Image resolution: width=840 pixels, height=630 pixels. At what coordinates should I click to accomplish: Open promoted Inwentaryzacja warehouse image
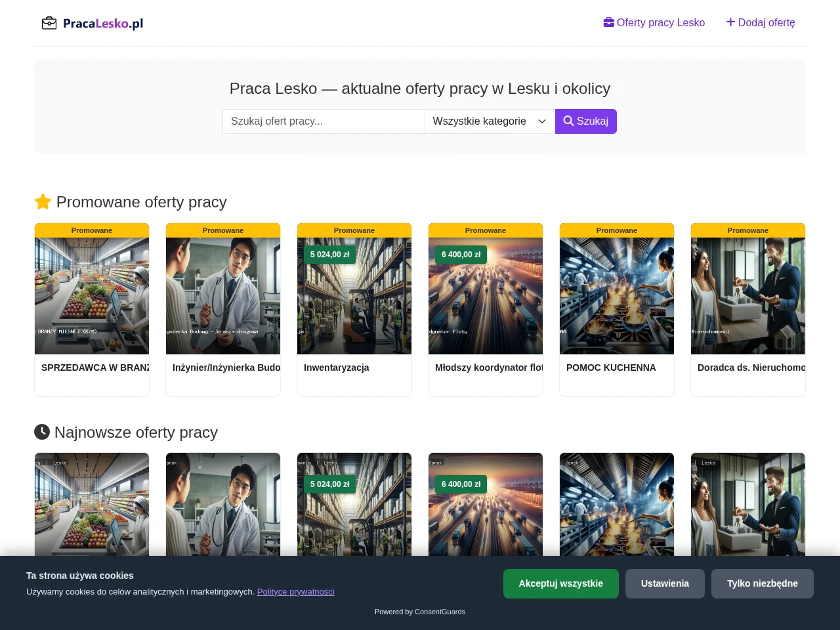pyautogui.click(x=354, y=296)
